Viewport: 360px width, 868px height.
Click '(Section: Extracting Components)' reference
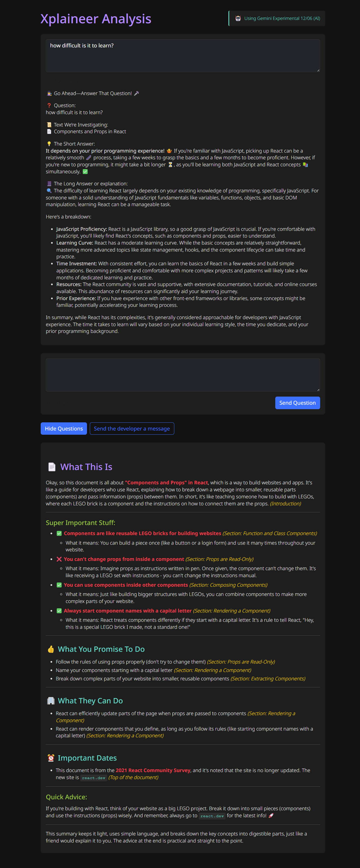(268, 678)
